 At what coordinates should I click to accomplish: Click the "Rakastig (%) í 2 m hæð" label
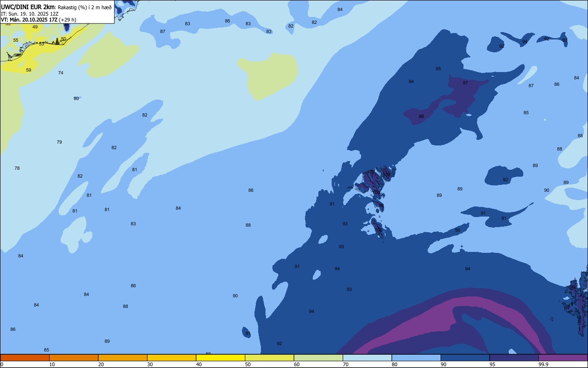(85, 7)
